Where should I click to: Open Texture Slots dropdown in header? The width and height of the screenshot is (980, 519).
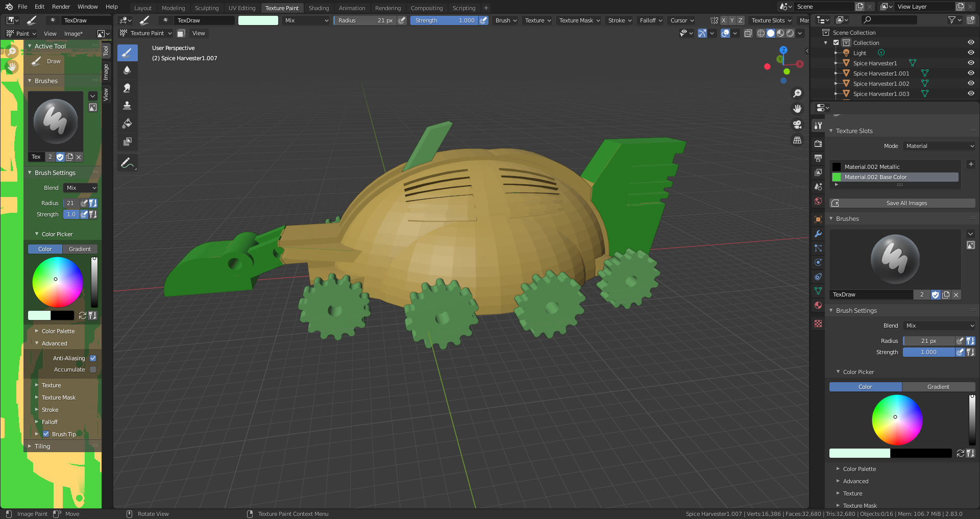tap(771, 20)
